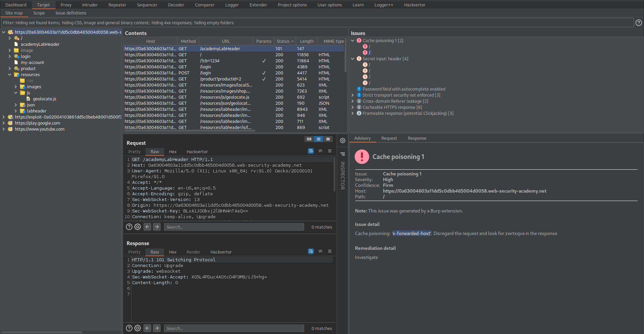Select the top-bottom request/response layout
Screen dimensions: 644x334
click(318, 139)
